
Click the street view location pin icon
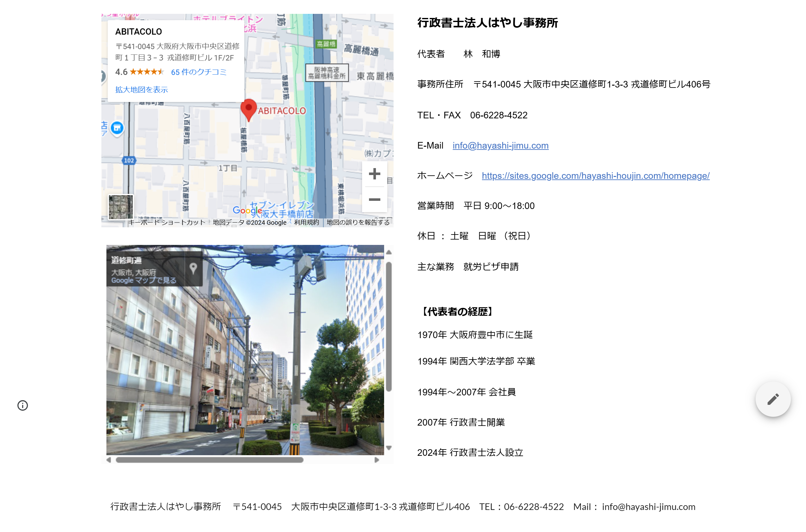coord(193,269)
